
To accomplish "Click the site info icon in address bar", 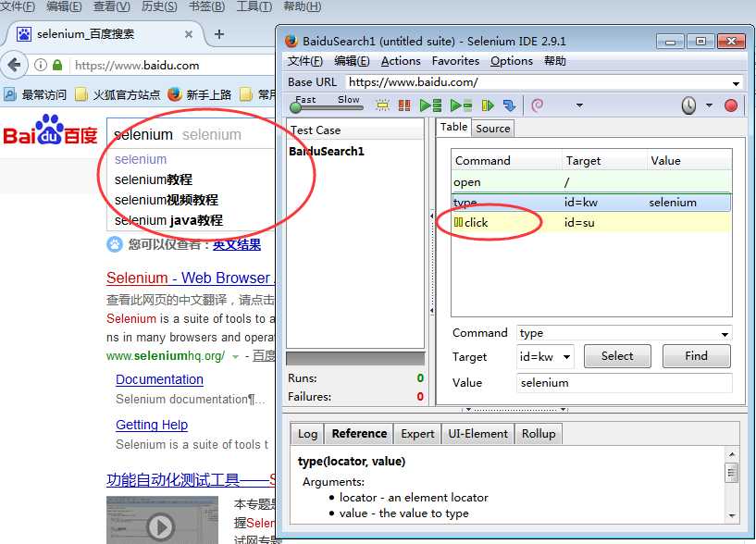I will pyautogui.click(x=41, y=65).
